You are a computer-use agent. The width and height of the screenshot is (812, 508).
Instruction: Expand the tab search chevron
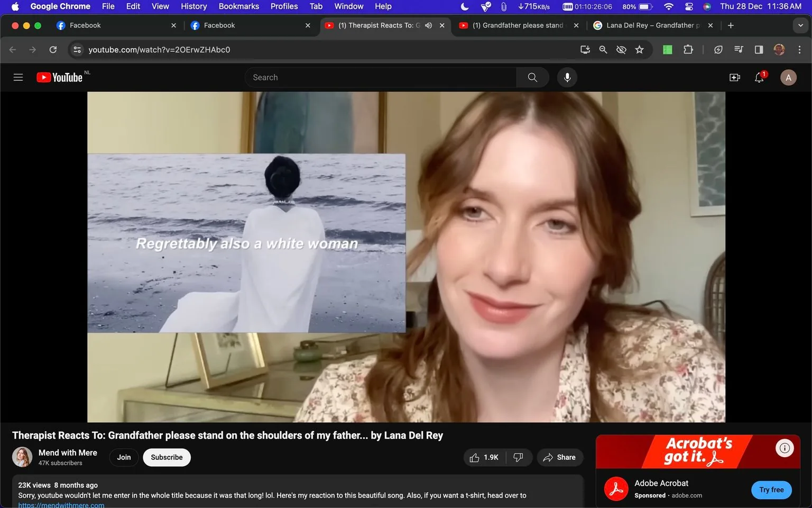tap(800, 25)
